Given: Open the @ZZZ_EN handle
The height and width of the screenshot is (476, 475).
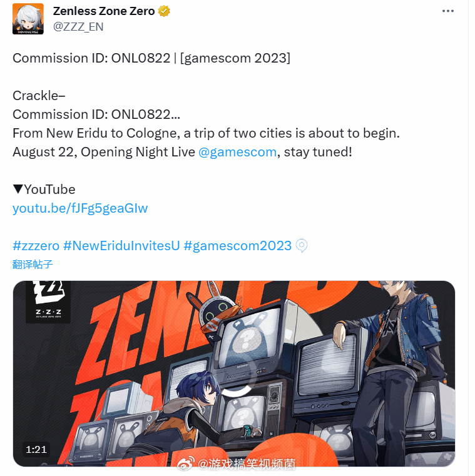Looking at the screenshot, I should pos(78,27).
